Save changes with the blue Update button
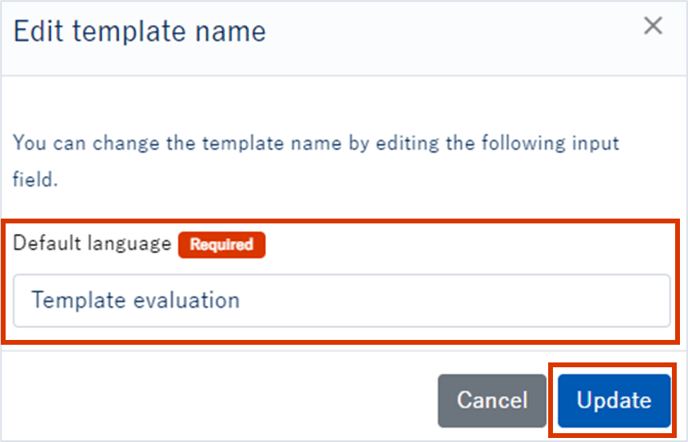Viewport: 688px width, 442px height. point(614,401)
